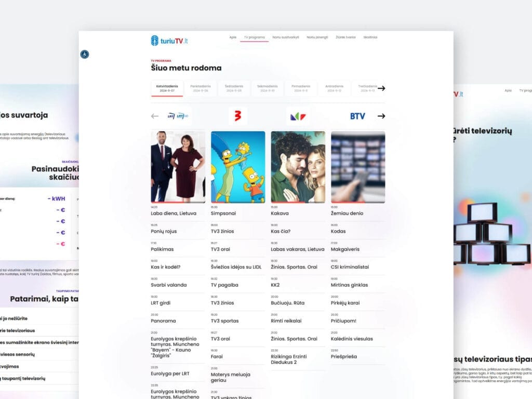Click the KK2 listing
Image resolution: width=532 pixels, height=399 pixels.
(275, 285)
